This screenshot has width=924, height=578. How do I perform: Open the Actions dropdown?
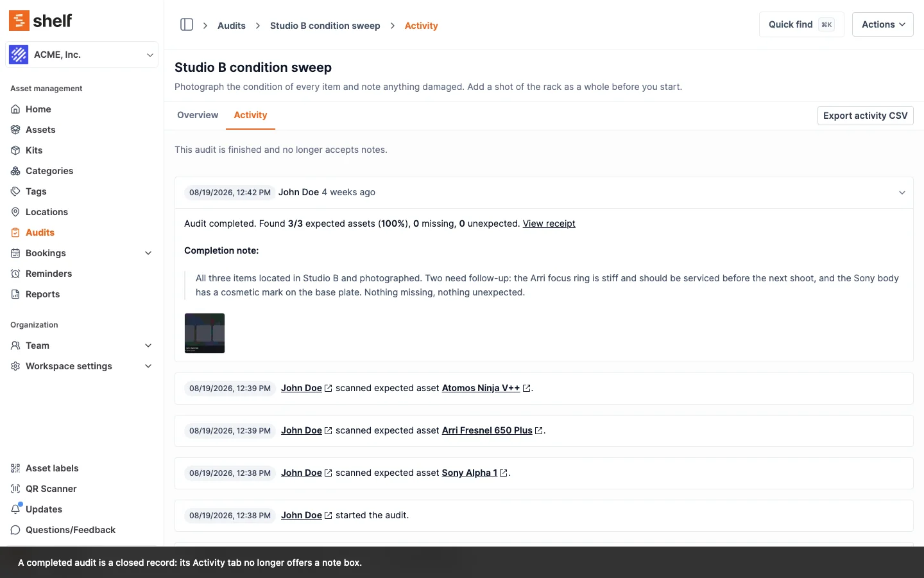click(882, 24)
